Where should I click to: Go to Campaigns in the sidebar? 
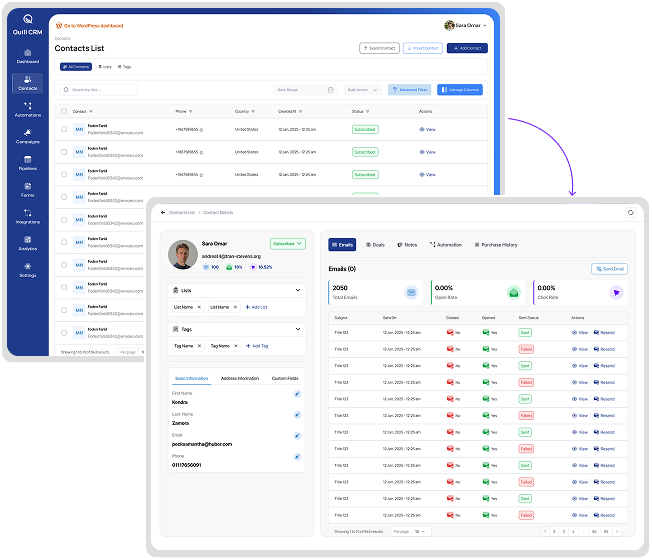27,135
